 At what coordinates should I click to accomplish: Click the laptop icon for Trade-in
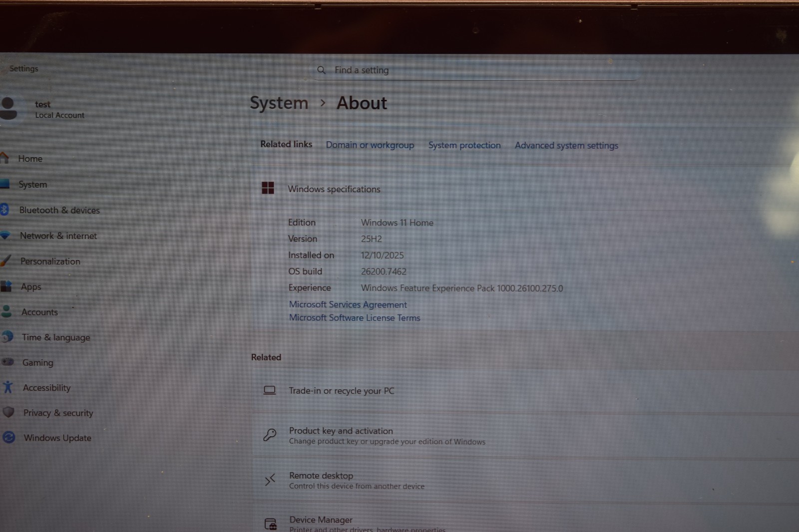(x=270, y=390)
